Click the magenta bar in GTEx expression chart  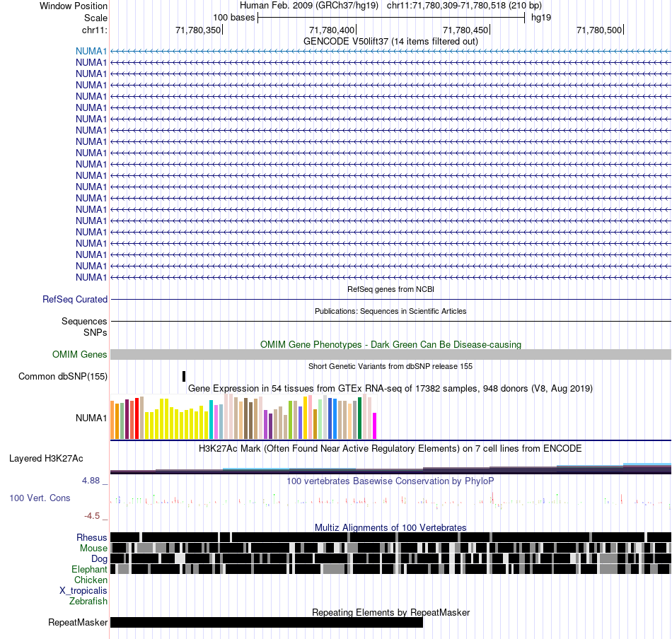pos(375,426)
